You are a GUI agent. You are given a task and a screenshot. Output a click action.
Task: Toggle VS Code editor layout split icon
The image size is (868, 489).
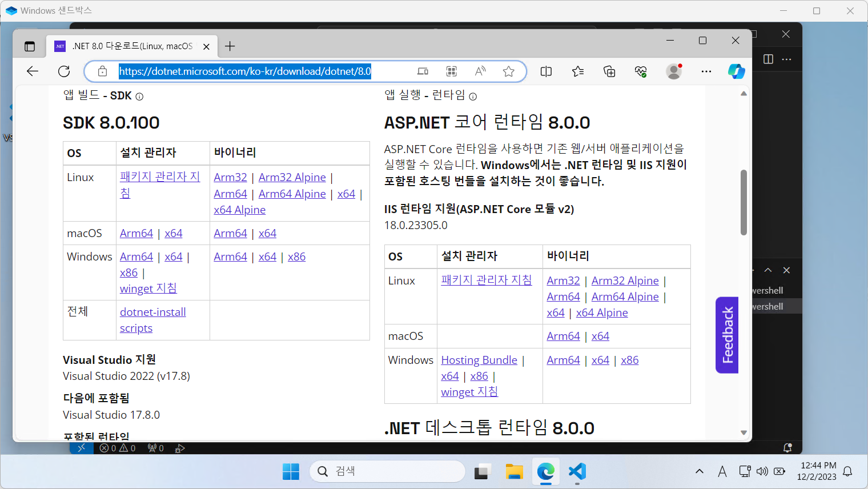click(768, 59)
